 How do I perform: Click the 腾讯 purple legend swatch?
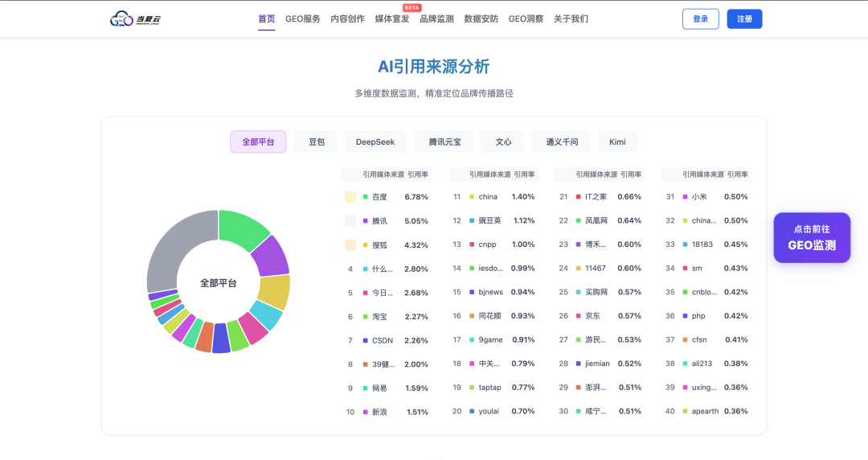[x=366, y=221]
